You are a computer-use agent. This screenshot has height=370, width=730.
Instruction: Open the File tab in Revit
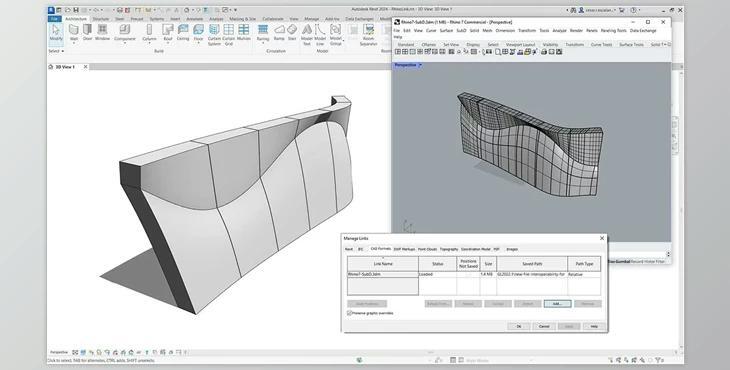click(54, 19)
